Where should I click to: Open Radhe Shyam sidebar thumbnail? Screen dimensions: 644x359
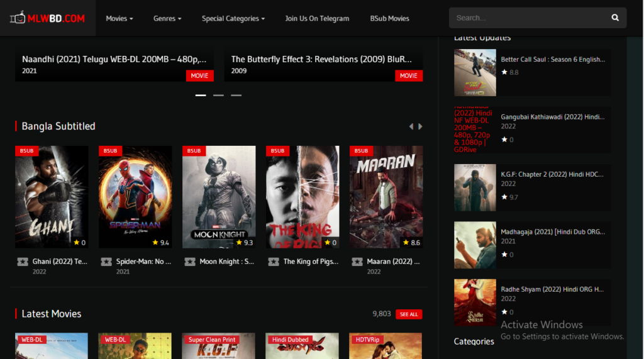(x=475, y=302)
